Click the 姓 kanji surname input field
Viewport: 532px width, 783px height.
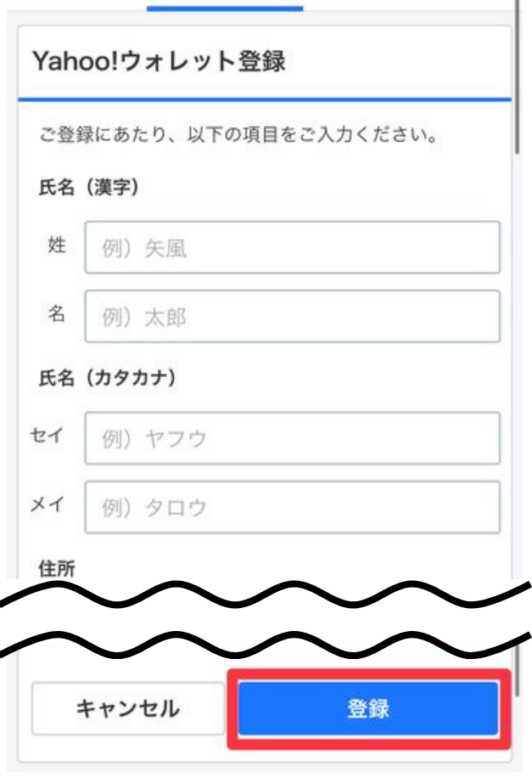[x=292, y=248]
